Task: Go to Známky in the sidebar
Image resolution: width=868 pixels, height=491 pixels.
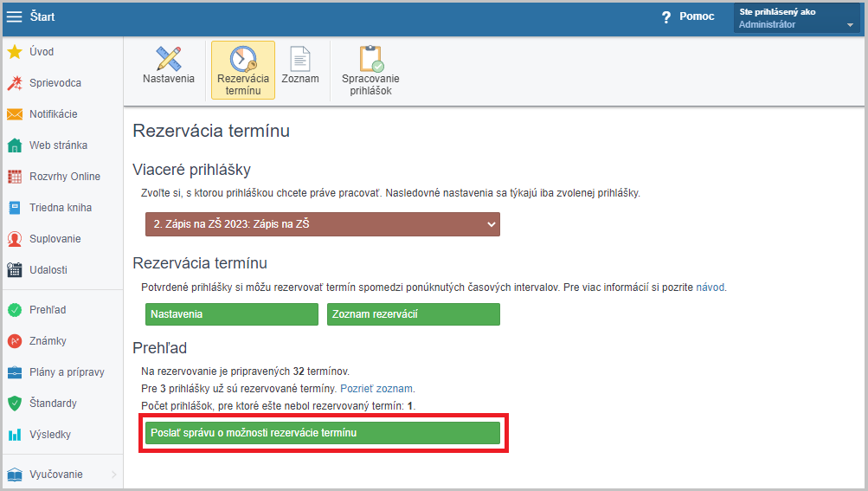Action: click(48, 341)
